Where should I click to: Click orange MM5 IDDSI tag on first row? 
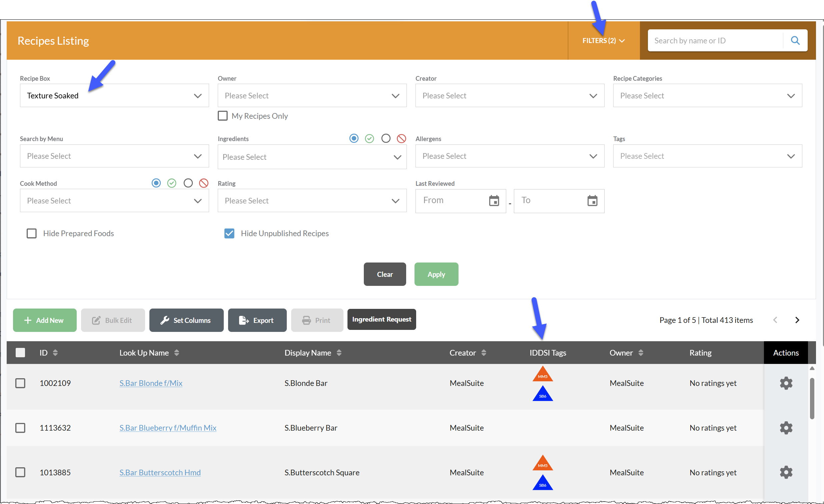click(543, 374)
